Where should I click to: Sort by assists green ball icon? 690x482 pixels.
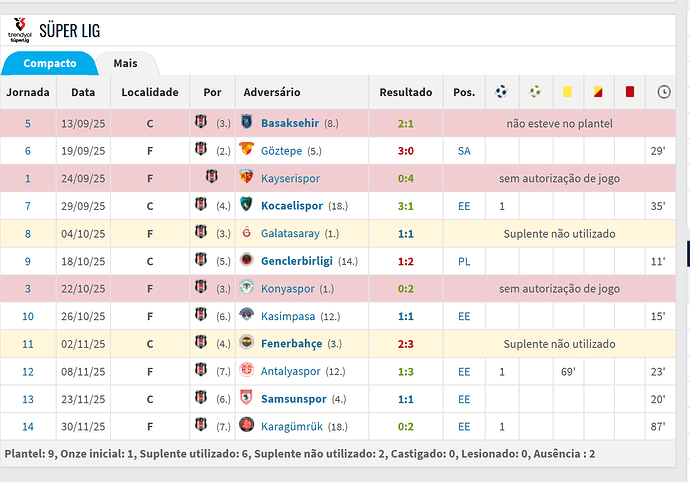click(535, 92)
